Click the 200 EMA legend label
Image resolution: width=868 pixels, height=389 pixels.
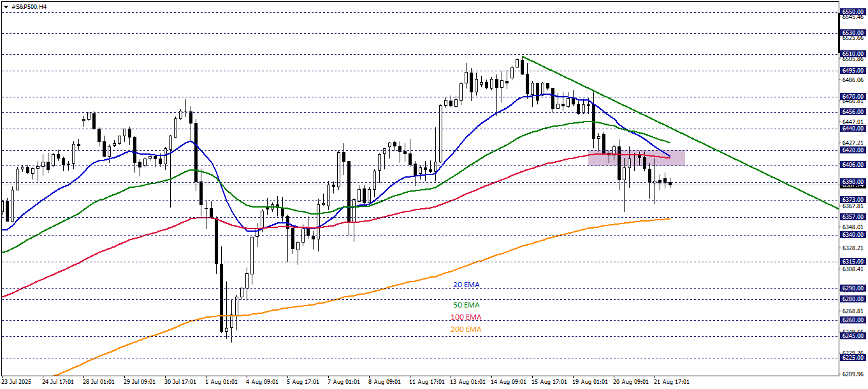[467, 330]
